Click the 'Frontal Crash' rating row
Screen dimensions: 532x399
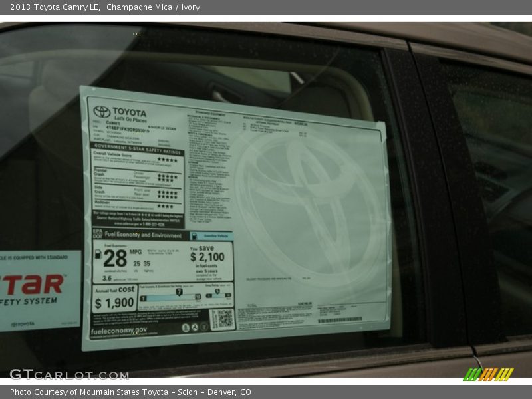tap(138, 176)
